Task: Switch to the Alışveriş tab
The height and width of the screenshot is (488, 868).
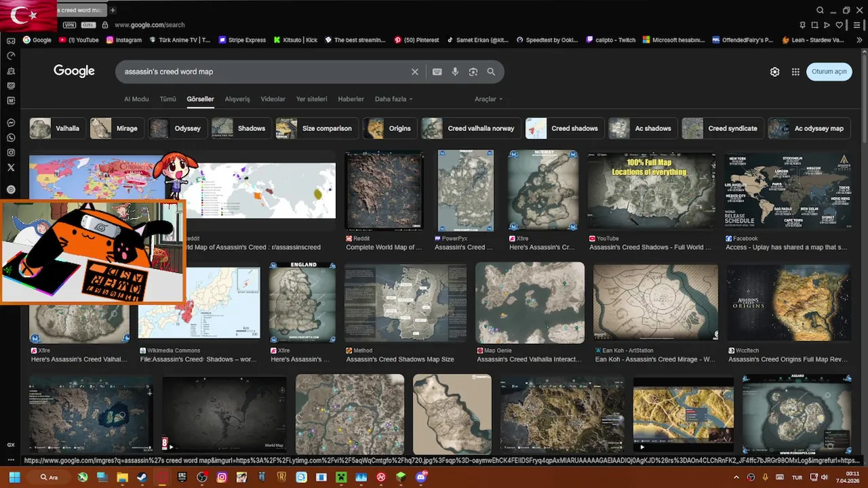Action: click(237, 99)
